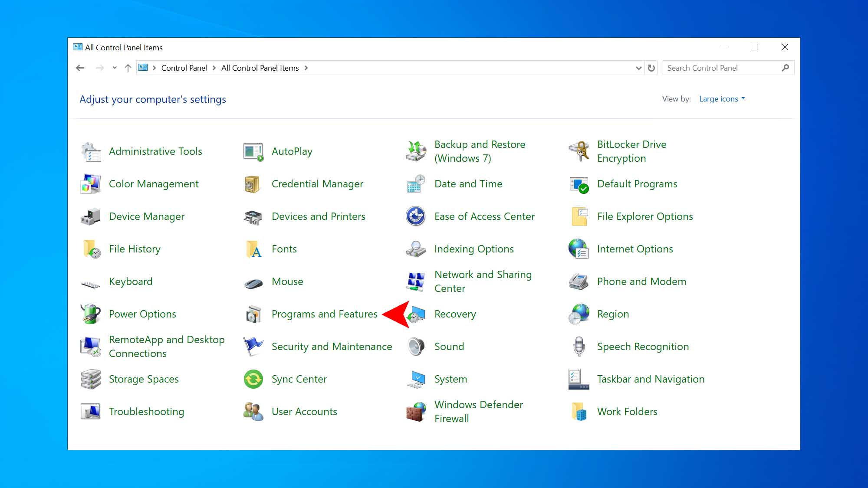
Task: Click the Keyboard icon
Action: [x=91, y=284]
